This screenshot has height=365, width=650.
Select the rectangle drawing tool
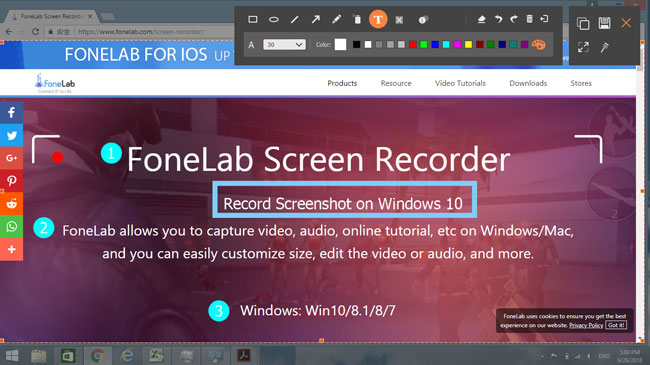[252, 19]
